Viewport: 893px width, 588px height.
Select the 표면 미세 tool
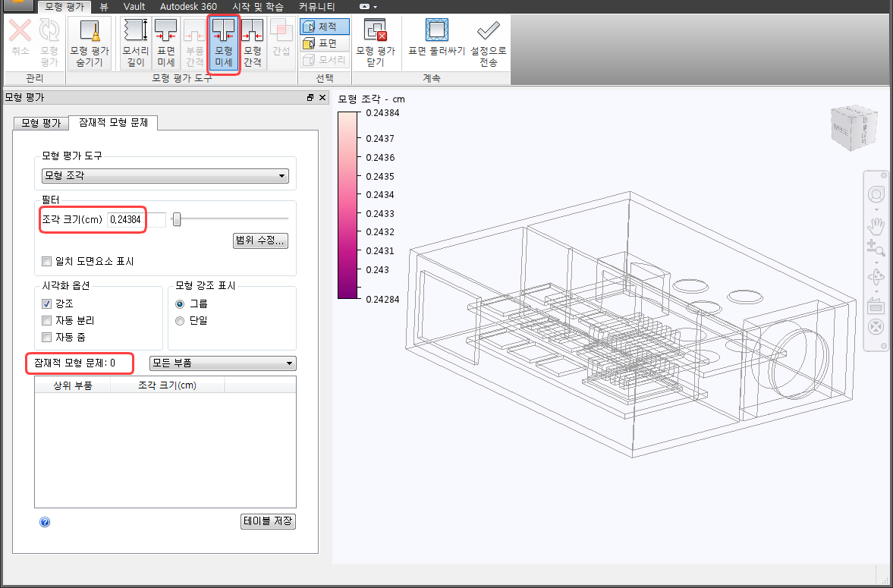pos(165,43)
